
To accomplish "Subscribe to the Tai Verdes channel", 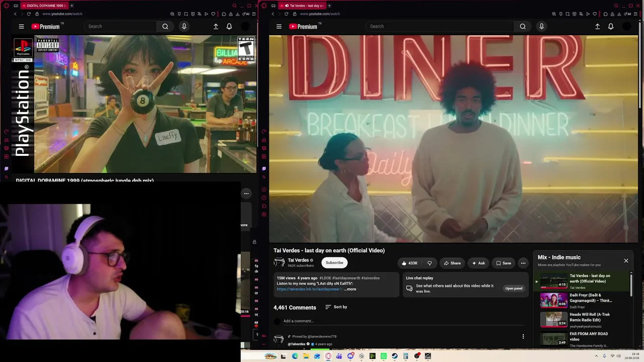I will (x=334, y=262).
